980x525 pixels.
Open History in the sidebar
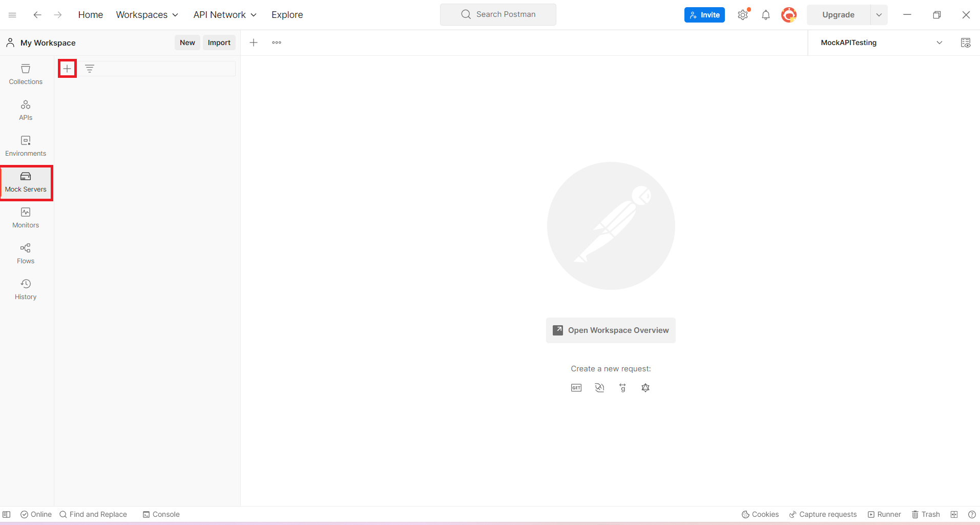pyautogui.click(x=26, y=290)
